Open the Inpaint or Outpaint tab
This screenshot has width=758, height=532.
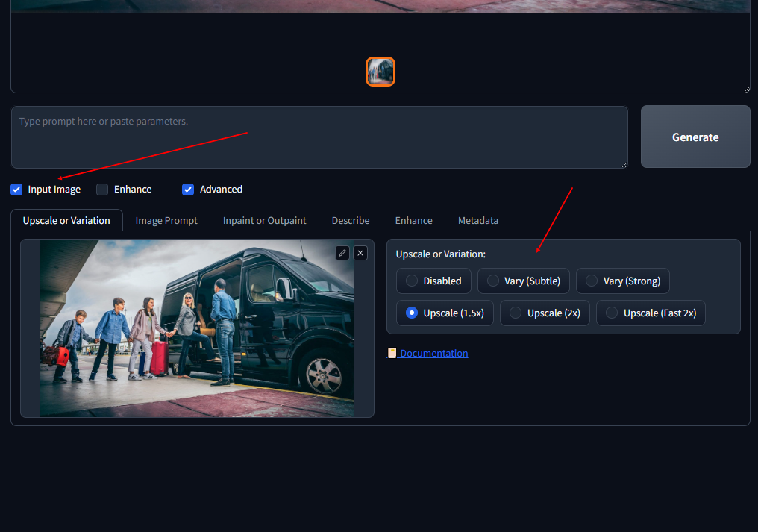[264, 221]
